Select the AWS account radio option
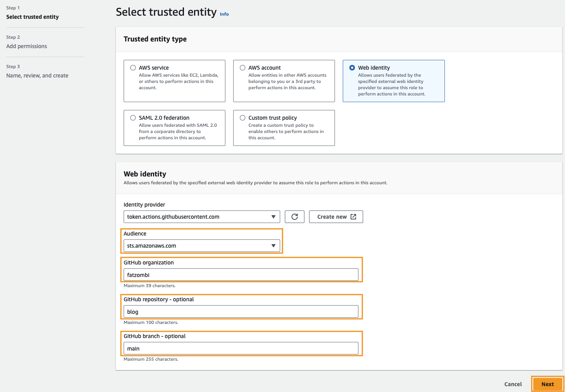This screenshot has width=565, height=392. tap(243, 68)
